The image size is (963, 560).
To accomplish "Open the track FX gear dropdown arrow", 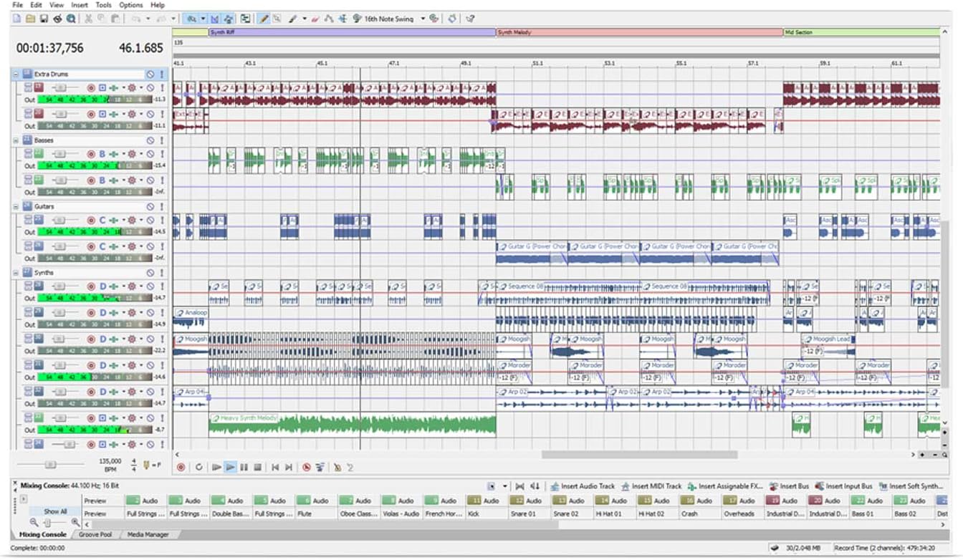I will 141,88.
